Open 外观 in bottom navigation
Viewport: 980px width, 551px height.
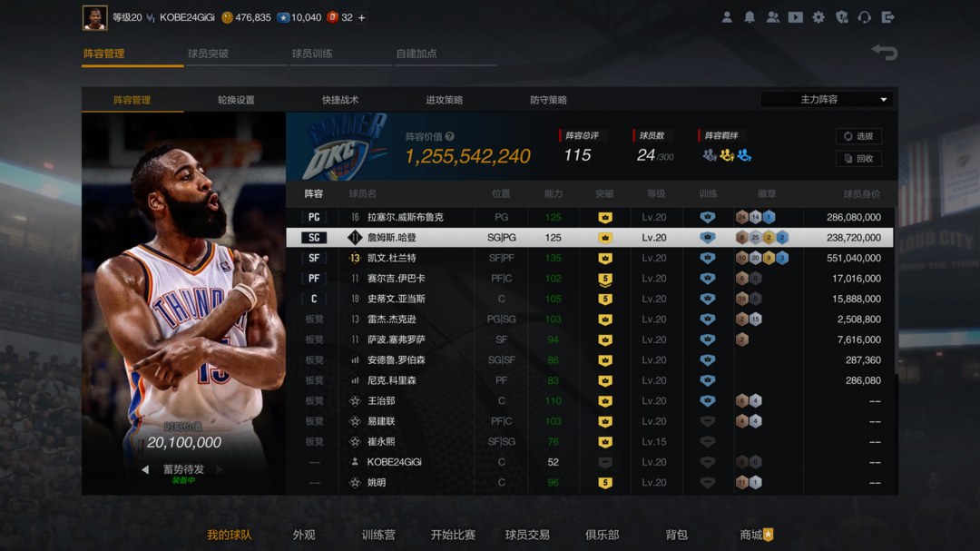(x=304, y=535)
